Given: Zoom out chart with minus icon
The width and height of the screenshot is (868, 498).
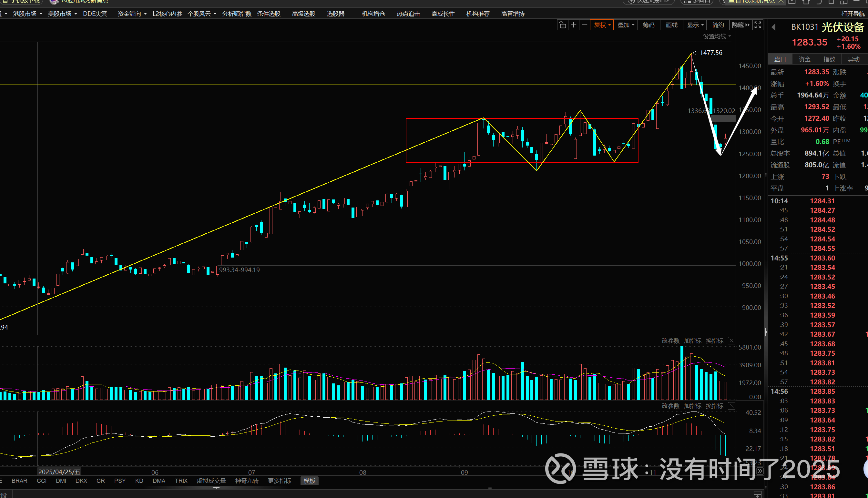Looking at the screenshot, I should click(585, 25).
